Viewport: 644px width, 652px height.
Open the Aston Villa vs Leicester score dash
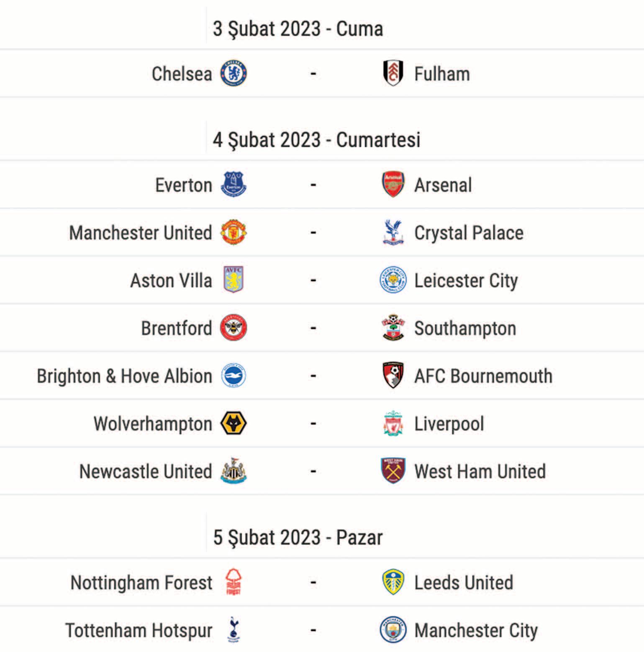[313, 280]
